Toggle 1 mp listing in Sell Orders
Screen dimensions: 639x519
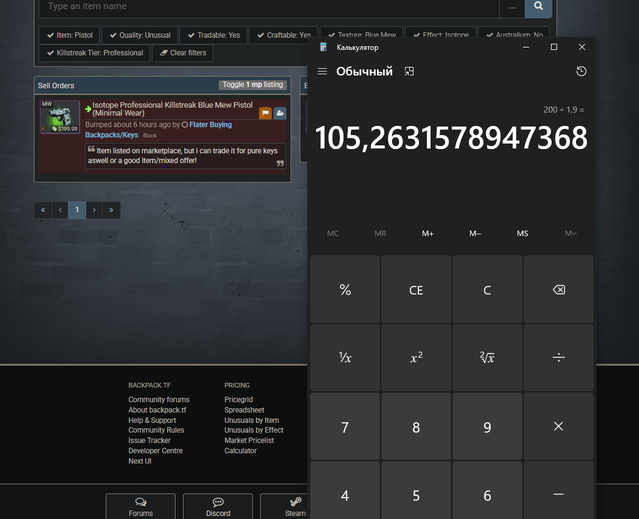253,85
